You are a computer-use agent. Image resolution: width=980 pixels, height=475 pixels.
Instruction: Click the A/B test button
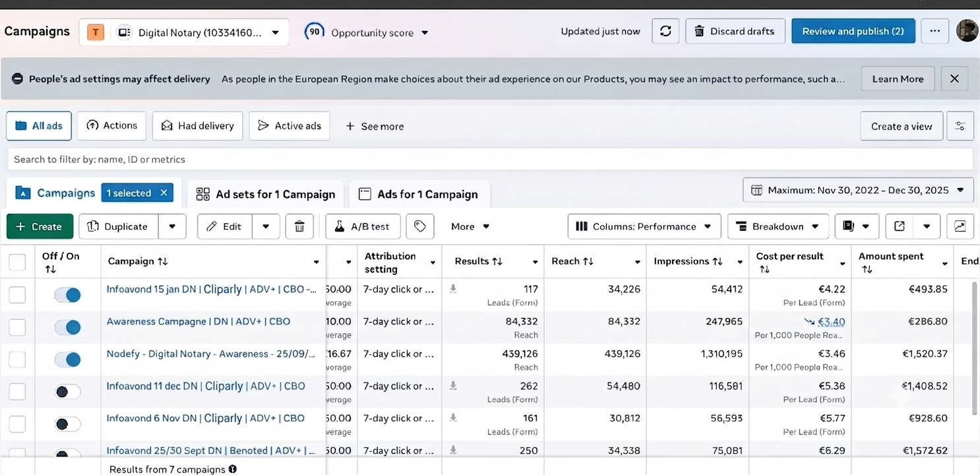[x=361, y=226]
